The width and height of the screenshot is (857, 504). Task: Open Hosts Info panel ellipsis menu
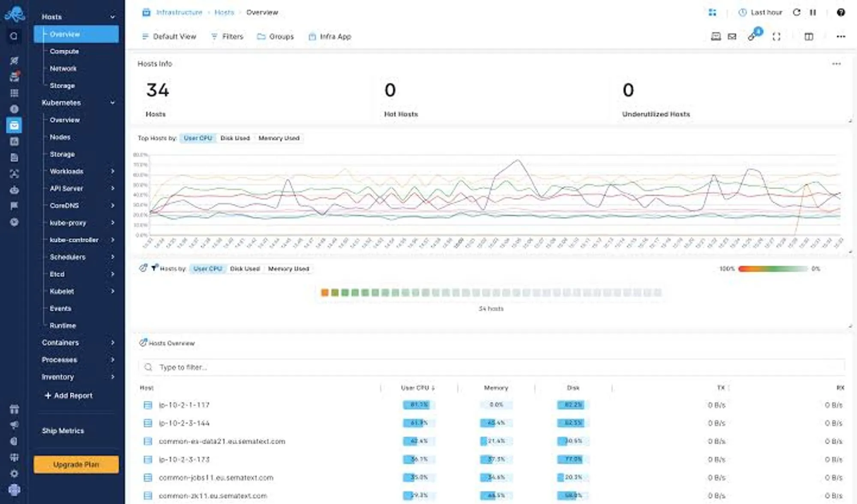point(836,64)
